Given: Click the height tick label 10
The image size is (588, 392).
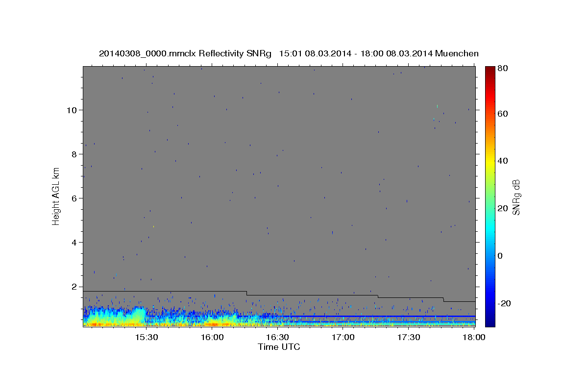Looking at the screenshot, I should pyautogui.click(x=72, y=110).
